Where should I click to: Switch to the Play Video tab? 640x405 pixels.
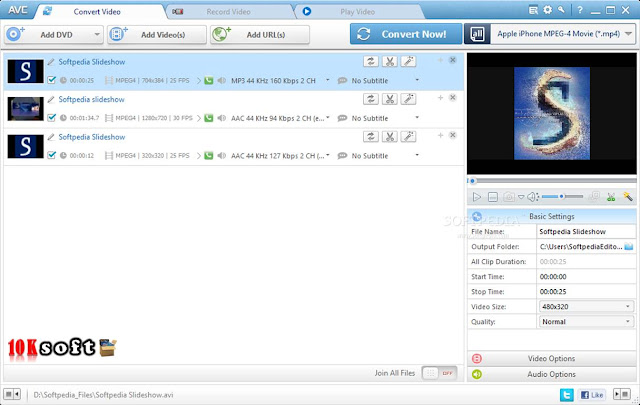click(358, 12)
